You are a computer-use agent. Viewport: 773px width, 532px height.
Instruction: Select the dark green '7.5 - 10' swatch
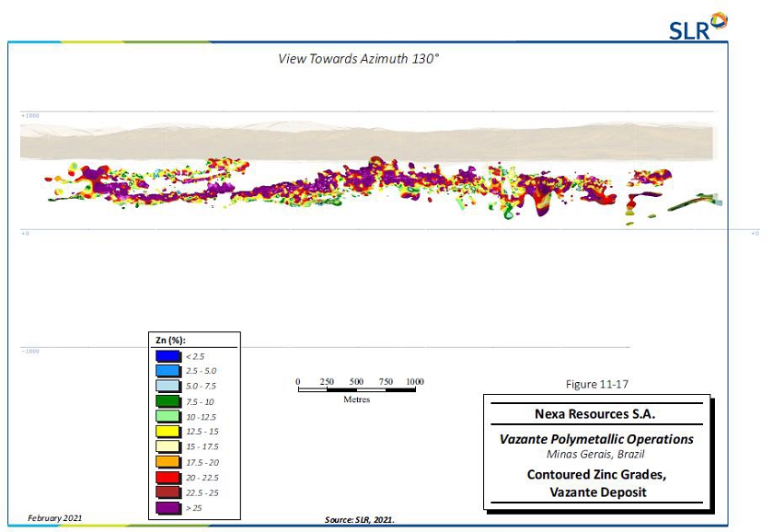167,401
